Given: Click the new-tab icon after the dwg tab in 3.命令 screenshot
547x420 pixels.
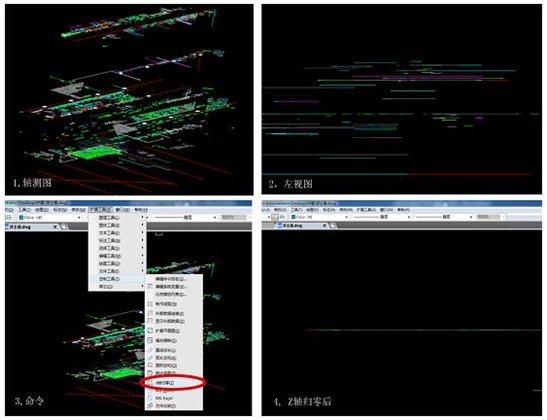Looking at the screenshot, I should tap(64, 227).
